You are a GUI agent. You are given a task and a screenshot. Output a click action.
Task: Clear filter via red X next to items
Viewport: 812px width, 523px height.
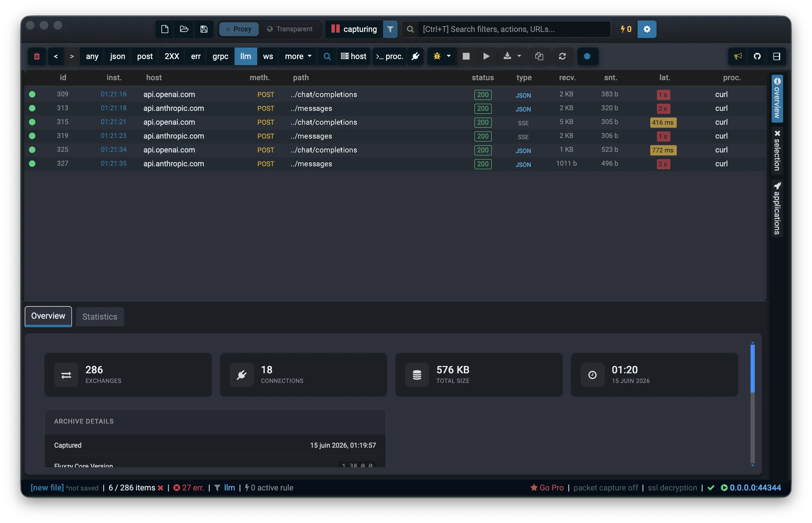click(160, 488)
